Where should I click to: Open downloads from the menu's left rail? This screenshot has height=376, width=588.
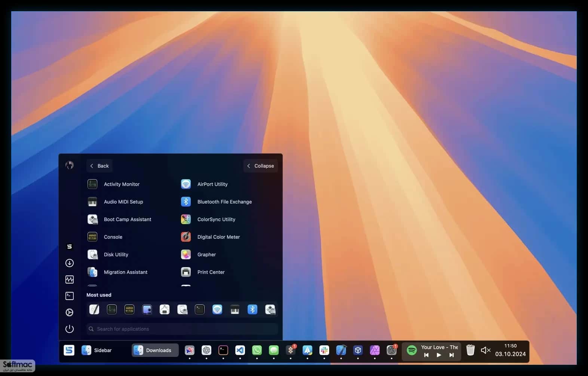click(70, 263)
